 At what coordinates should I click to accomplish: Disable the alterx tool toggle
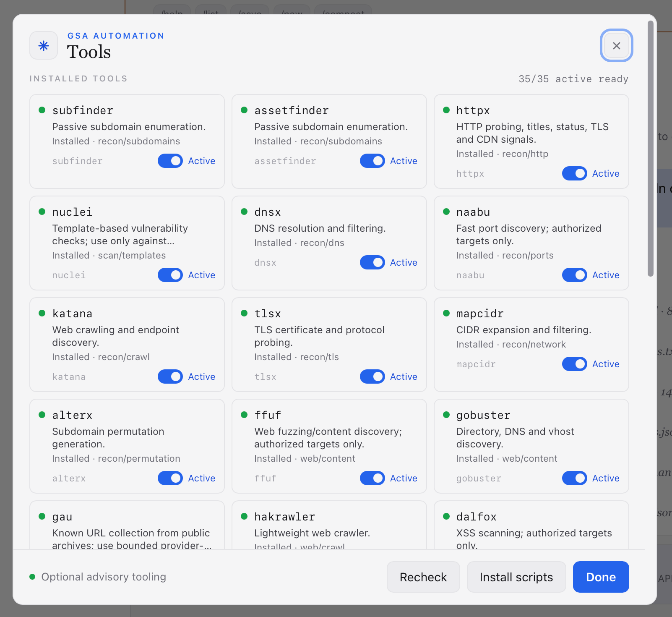[x=170, y=478]
